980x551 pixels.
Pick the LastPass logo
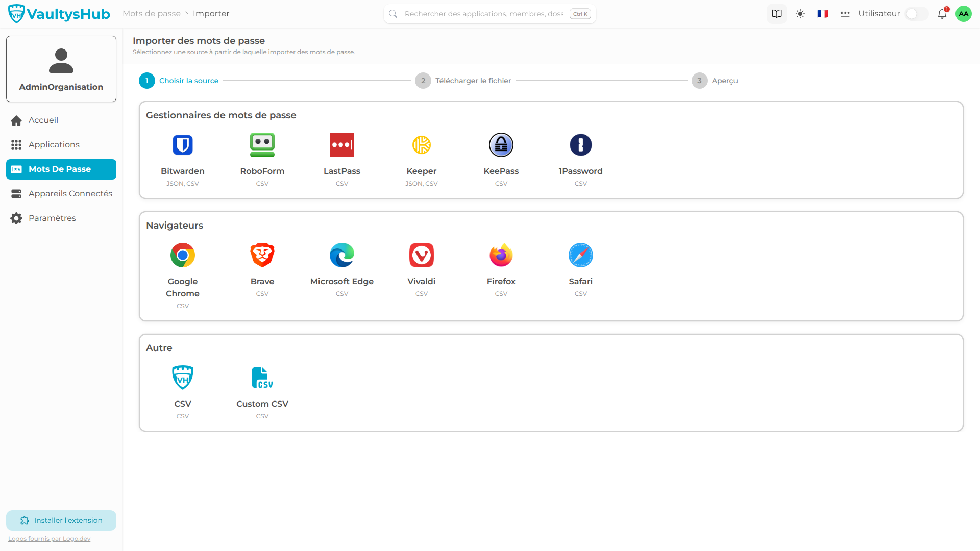pos(342,145)
